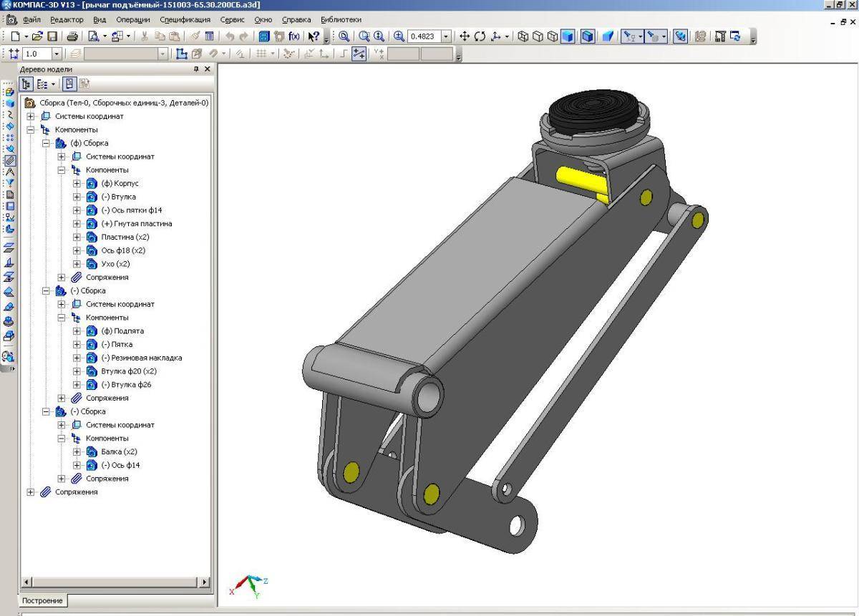This screenshot has height=616, width=859.
Task: Select the (-) Резиновая накладка tree item
Action: pyautogui.click(x=142, y=358)
